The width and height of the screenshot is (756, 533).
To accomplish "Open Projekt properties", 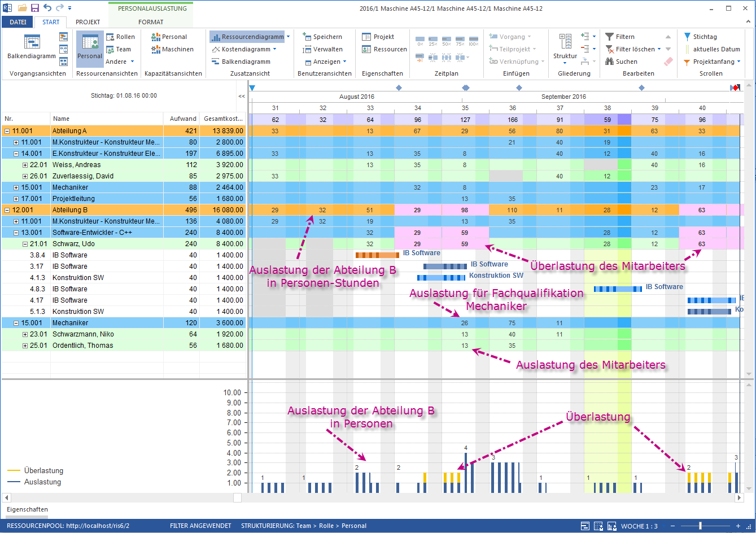I will [378, 37].
